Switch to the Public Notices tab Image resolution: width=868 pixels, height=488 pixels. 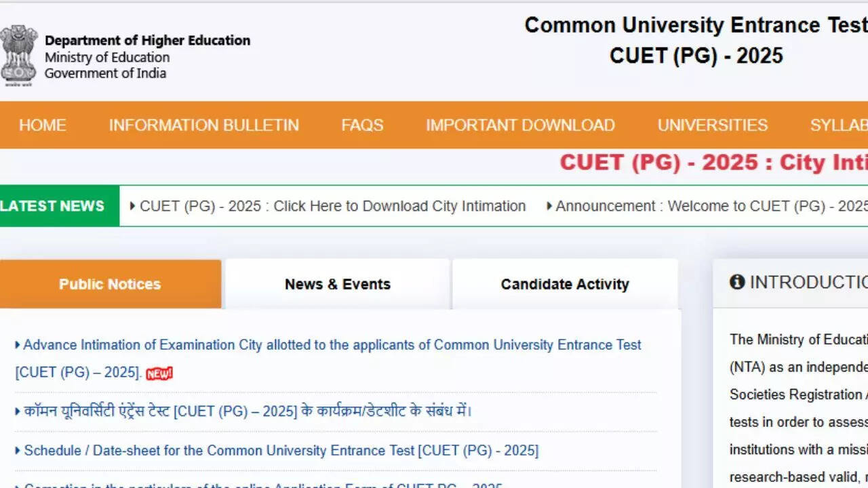point(110,284)
